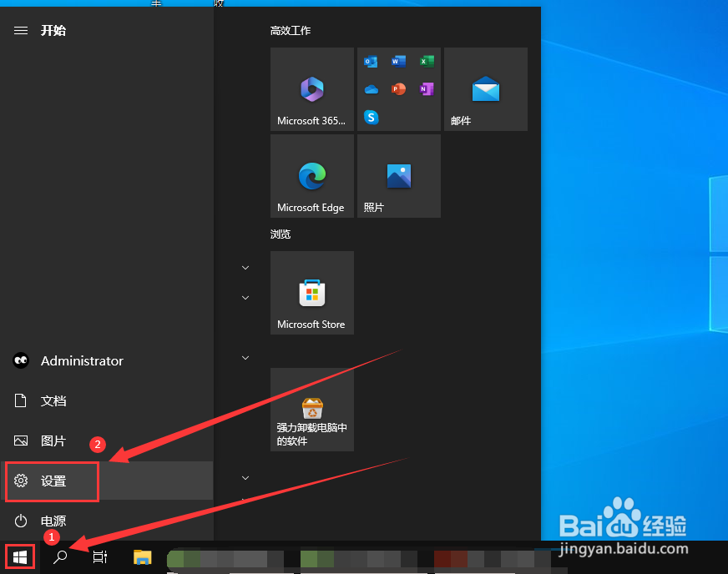Expand the topmost chevron in the app list
Image resolution: width=728 pixels, height=574 pixels.
tap(245, 268)
